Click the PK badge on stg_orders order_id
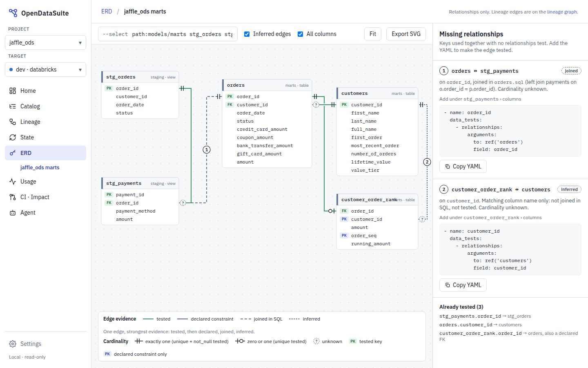Viewport: 588px width, 368px height. (x=109, y=88)
